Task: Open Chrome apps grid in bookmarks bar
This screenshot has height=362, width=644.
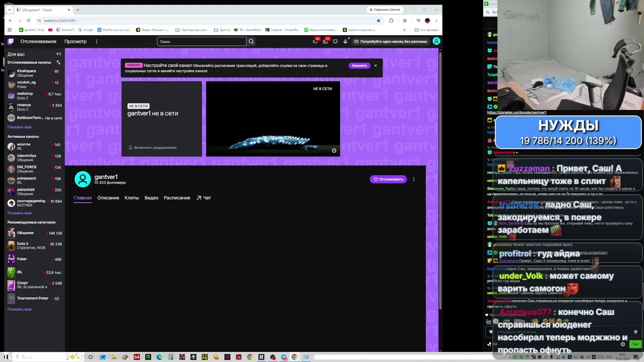Action: [x=9, y=30]
